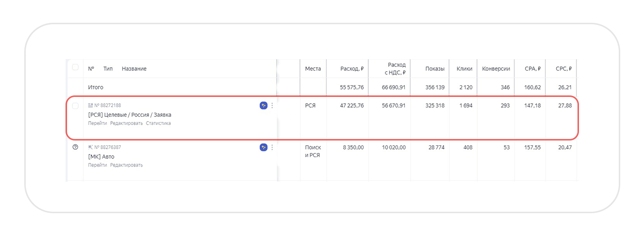
Task: Click campaign type icon next to № 88276387
Action: (x=90, y=147)
